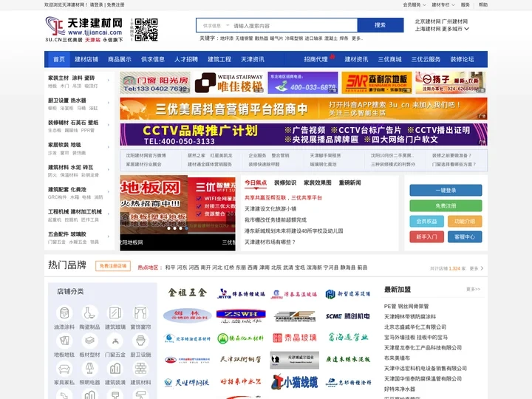
Task: Expand the 建材专栏 top menu
Action: coord(443,4)
